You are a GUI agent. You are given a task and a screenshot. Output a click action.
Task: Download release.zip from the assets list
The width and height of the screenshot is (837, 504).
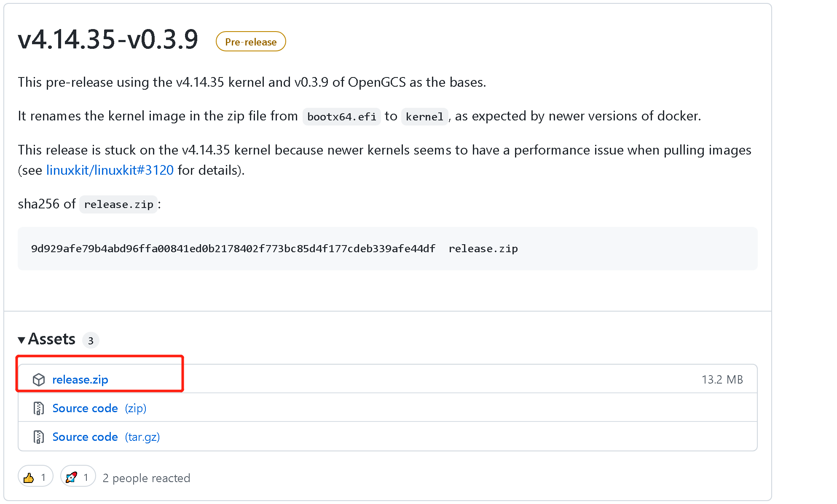80,379
